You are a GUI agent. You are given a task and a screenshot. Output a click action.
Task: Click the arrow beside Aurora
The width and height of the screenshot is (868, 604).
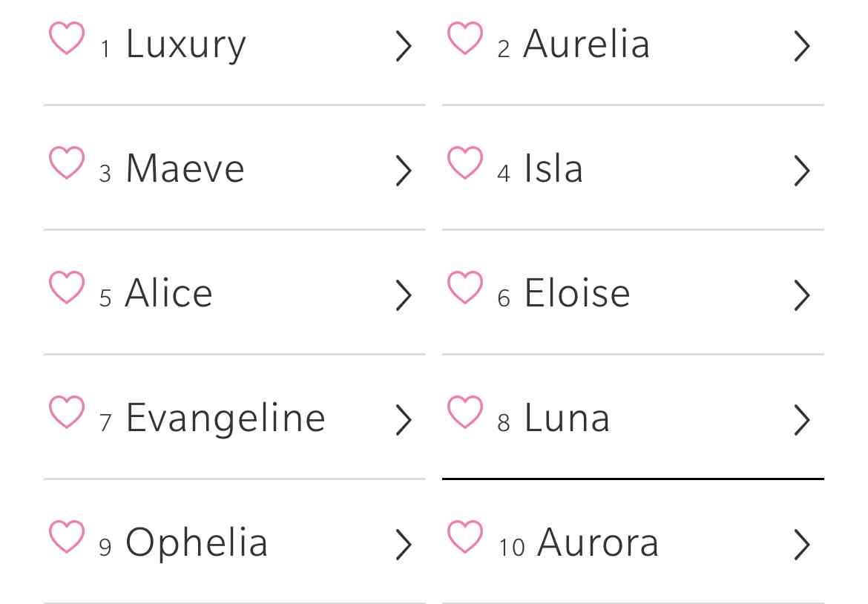pyautogui.click(x=802, y=545)
